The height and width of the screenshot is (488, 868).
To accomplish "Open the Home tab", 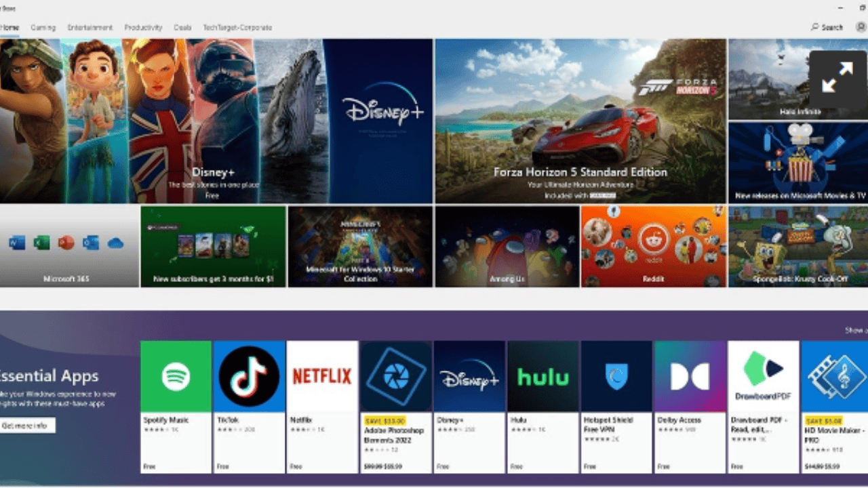I will (9, 28).
